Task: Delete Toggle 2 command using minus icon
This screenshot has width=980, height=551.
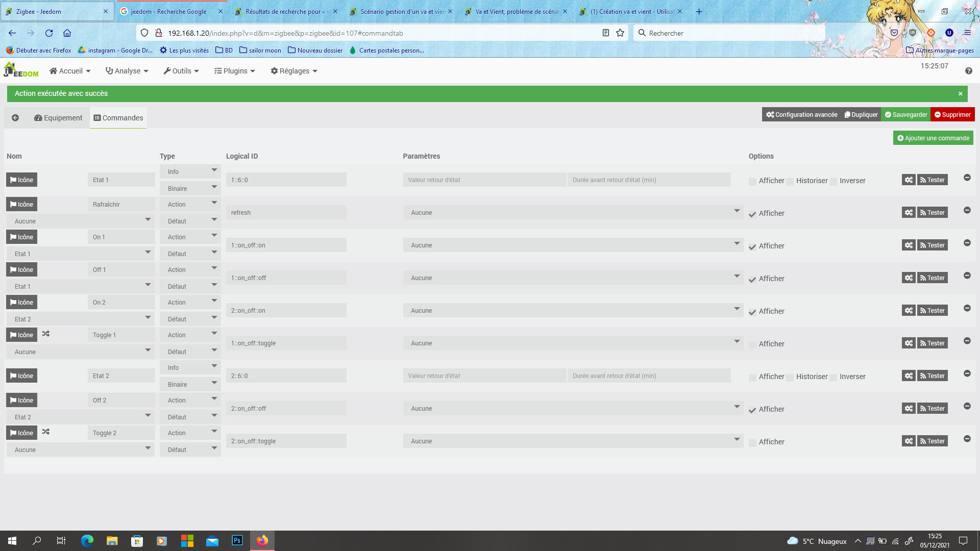Action: click(967, 439)
